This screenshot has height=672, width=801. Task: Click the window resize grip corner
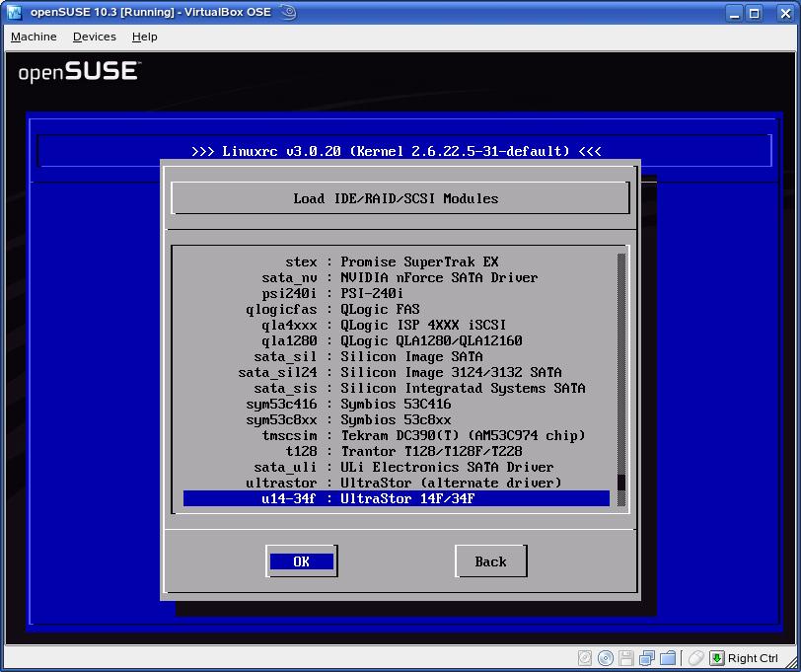tap(791, 661)
